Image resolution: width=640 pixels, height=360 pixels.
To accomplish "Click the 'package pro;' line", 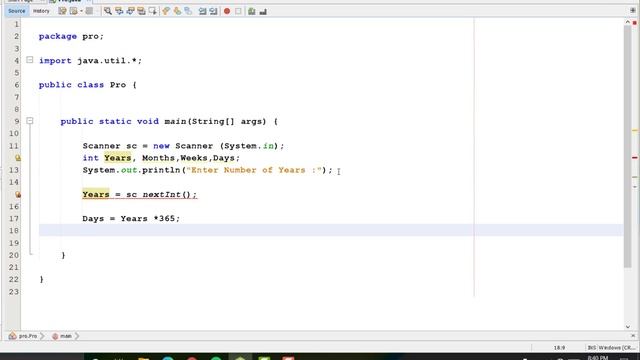I will [x=71, y=36].
